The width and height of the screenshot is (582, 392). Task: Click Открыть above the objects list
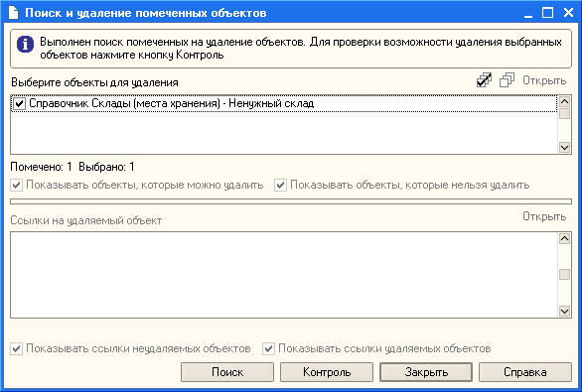click(x=544, y=80)
